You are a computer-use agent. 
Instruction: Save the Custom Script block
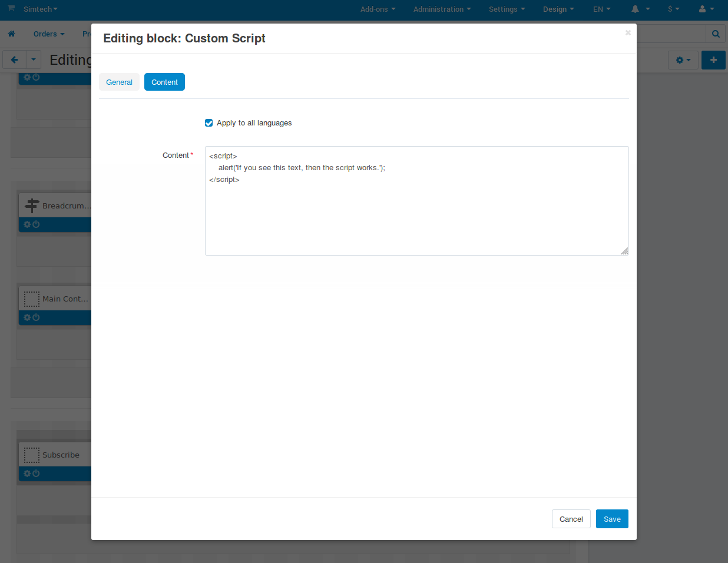tap(612, 519)
